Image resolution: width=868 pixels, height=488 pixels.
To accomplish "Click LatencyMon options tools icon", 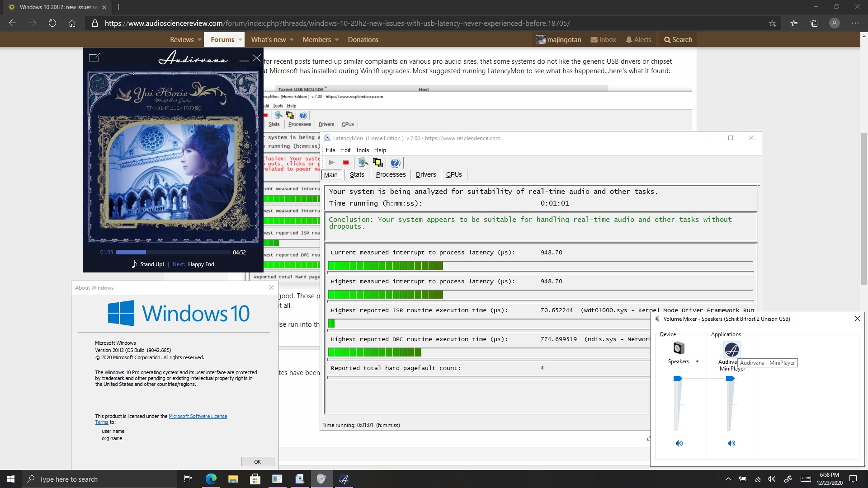I will pos(363,163).
